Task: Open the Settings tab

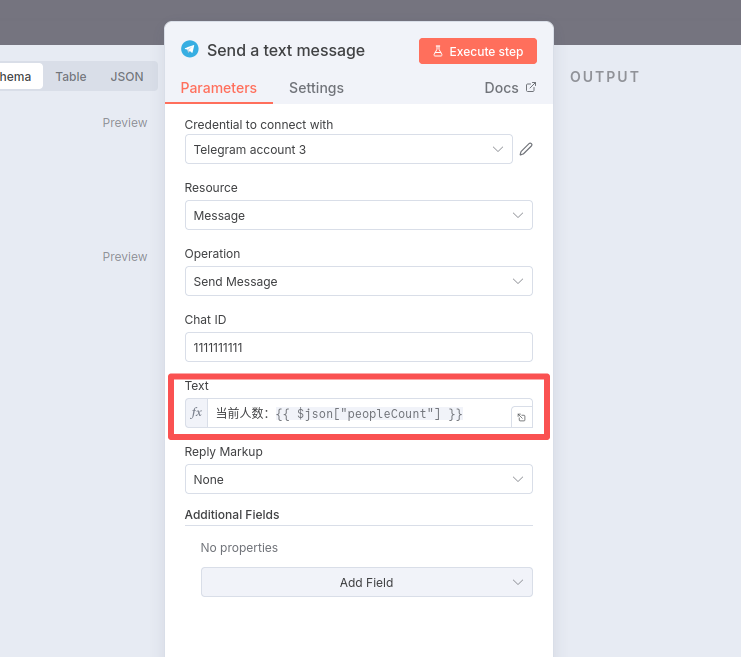Action: (316, 88)
